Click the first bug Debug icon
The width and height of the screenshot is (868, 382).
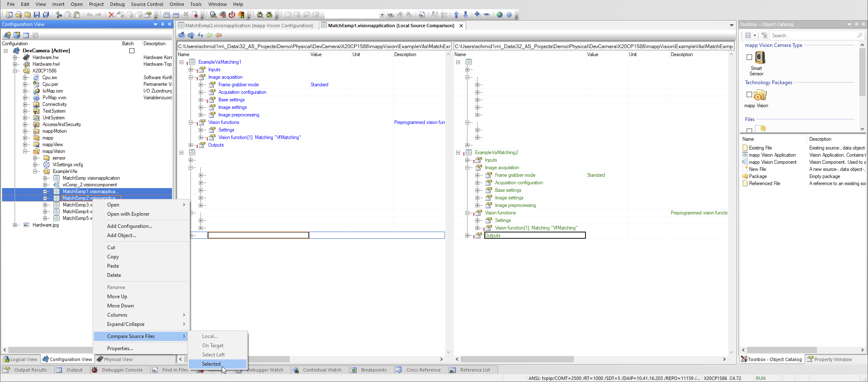(x=260, y=15)
